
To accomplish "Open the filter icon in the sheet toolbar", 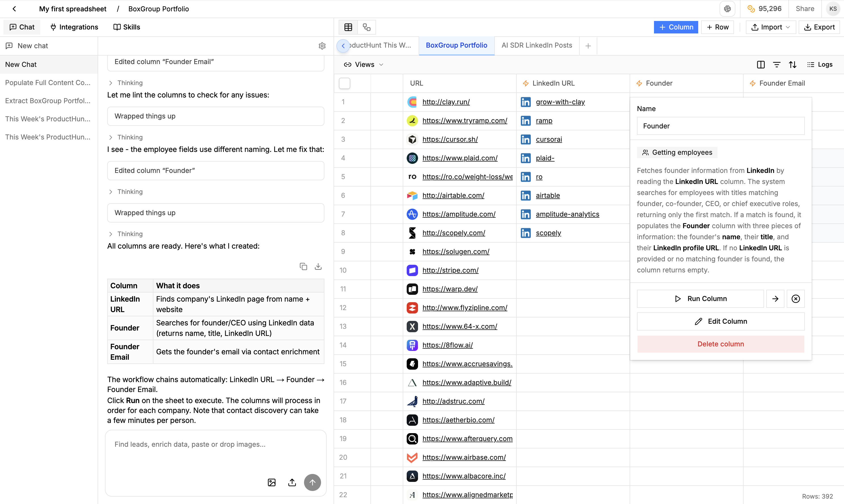I will [777, 65].
